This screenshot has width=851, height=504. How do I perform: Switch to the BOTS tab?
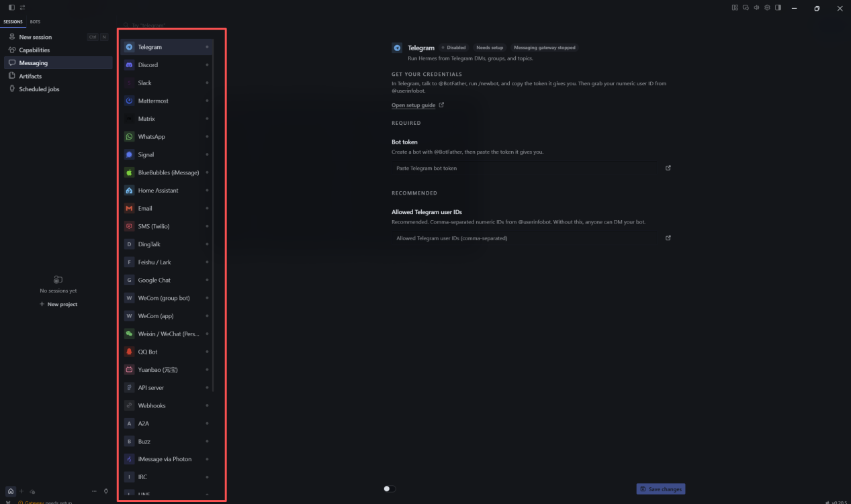pyautogui.click(x=35, y=21)
